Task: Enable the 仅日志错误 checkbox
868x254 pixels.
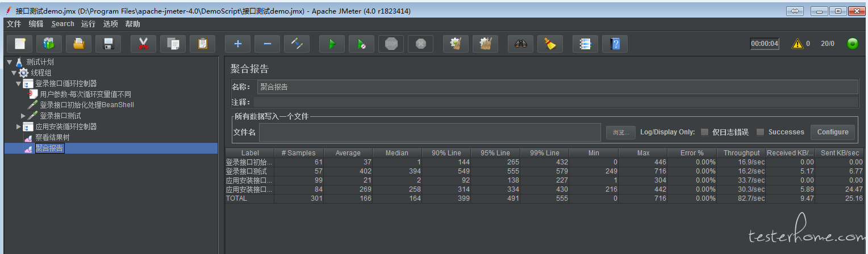Action: [x=704, y=132]
